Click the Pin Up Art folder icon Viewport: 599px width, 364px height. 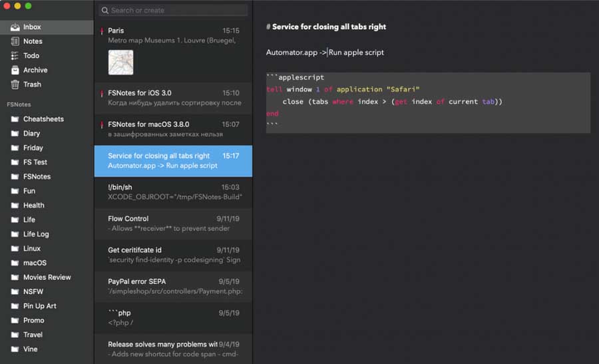(15, 306)
